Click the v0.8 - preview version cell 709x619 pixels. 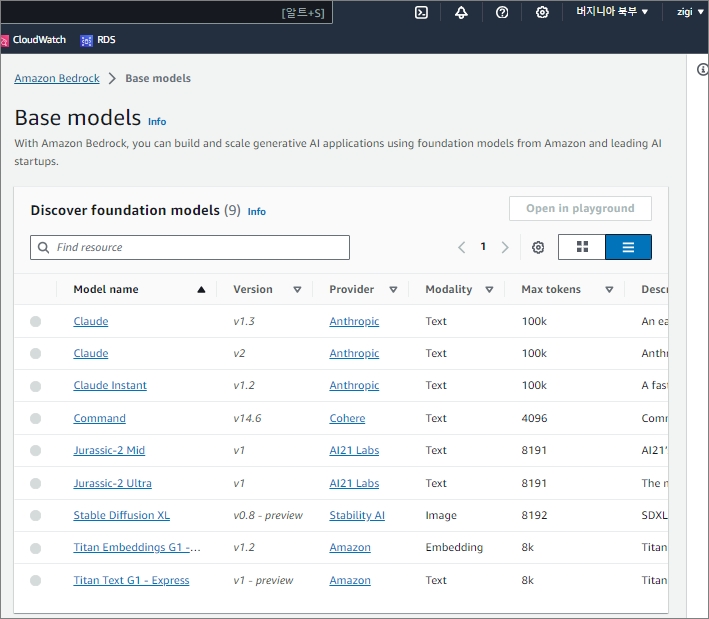tap(268, 515)
